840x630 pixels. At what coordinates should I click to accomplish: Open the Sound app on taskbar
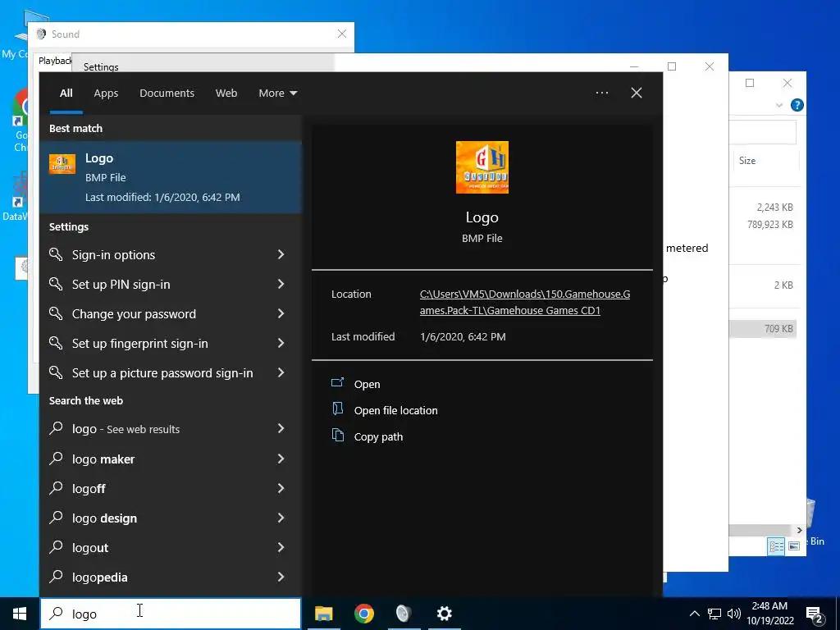[x=404, y=614]
